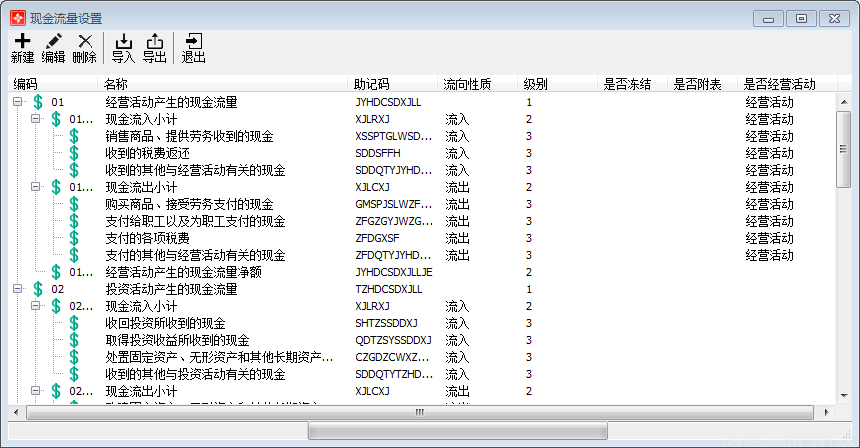
Task: Click dollar icon beside 支付的各项税费
Action: click(73, 238)
